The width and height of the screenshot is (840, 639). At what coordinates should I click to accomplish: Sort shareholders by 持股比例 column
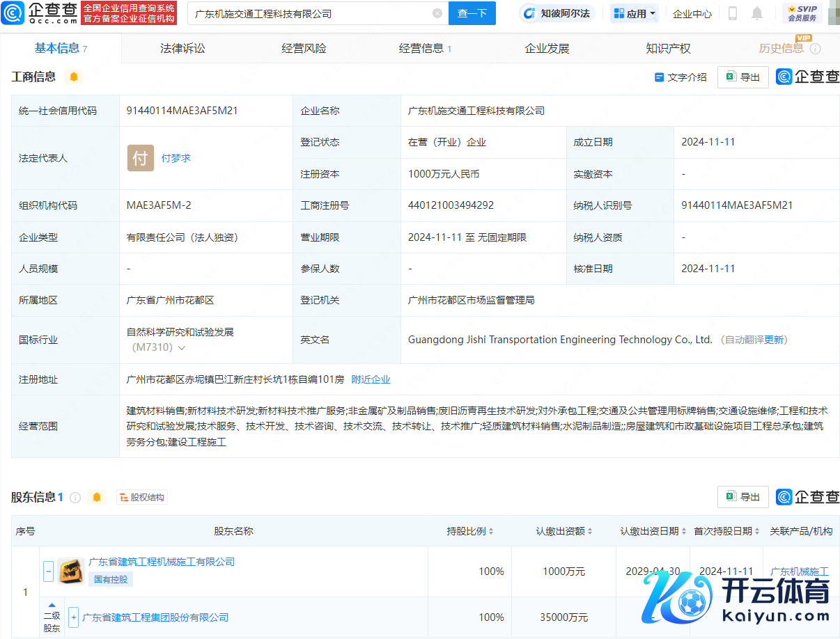coord(470,531)
